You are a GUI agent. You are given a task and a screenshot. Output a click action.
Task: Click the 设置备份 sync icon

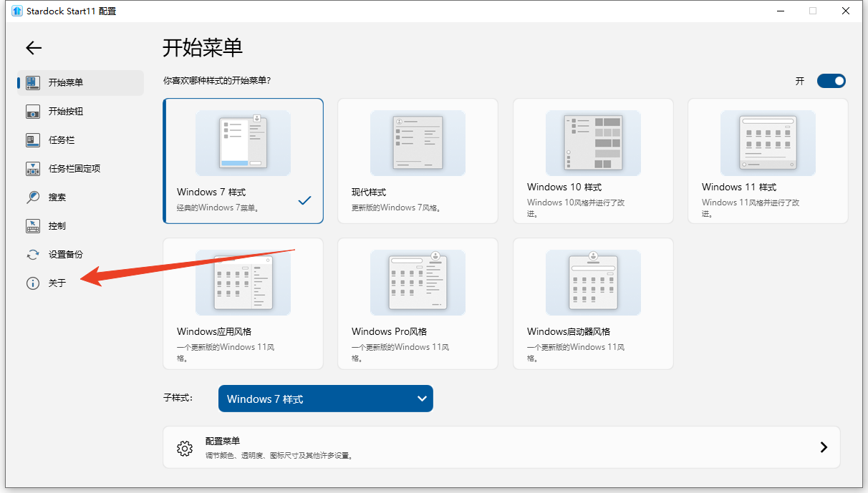[32, 254]
